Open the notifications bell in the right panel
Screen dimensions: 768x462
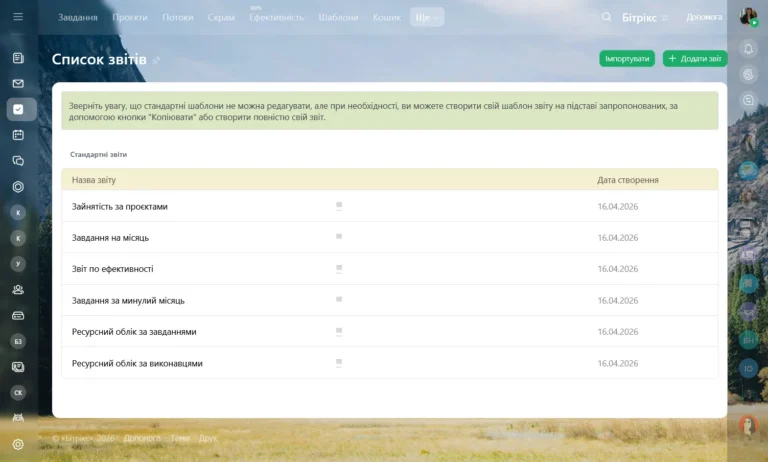pyautogui.click(x=748, y=48)
